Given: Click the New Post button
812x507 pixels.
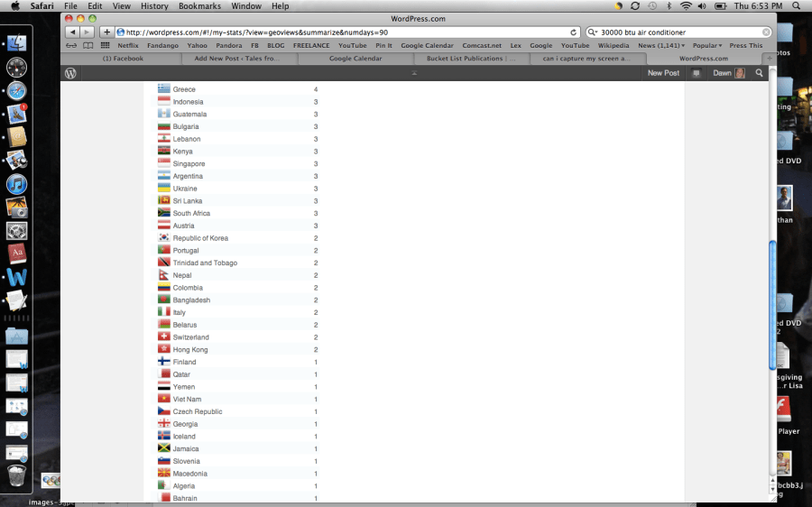Looking at the screenshot, I should click(663, 73).
